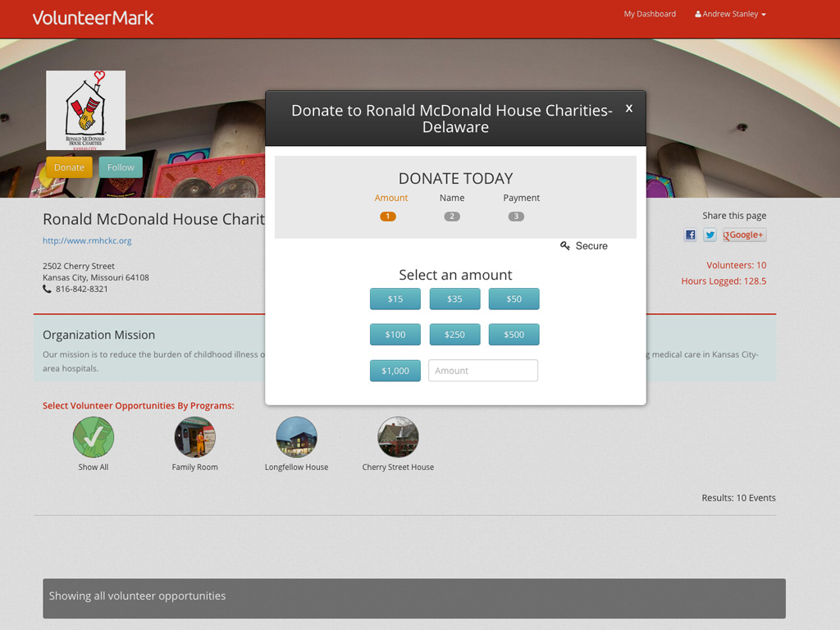Viewport: 840px width, 630px height.
Task: Share via Google+ button
Action: (x=745, y=235)
